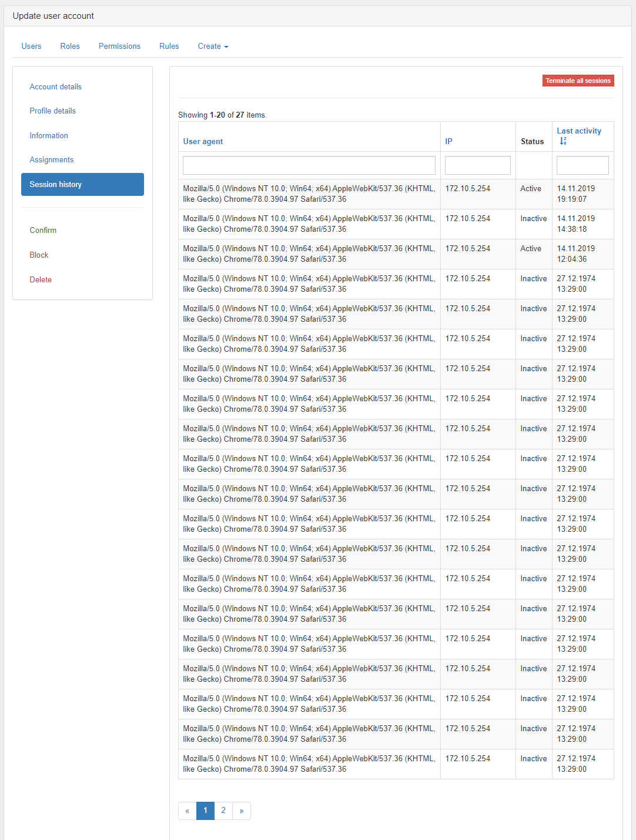Block this user account
Viewport: 636px width, 840px height.
39,255
